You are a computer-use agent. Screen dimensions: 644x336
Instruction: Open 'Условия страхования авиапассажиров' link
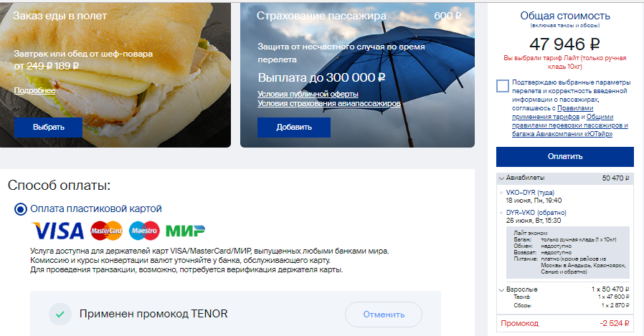pyautogui.click(x=329, y=103)
